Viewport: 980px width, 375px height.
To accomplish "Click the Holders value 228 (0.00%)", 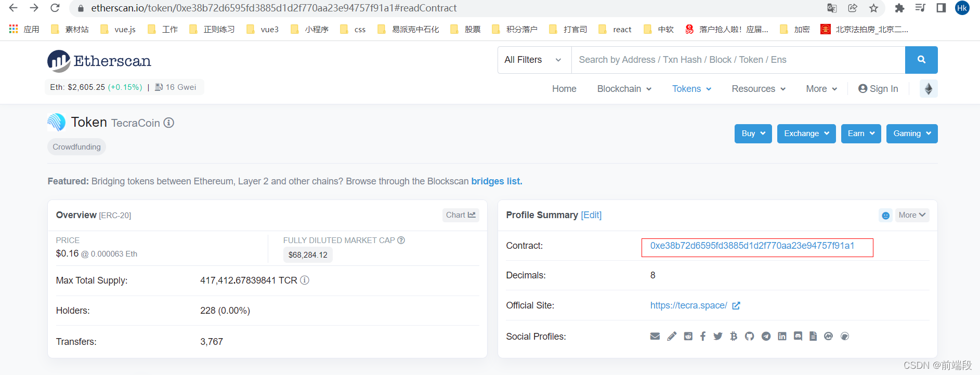I will tap(225, 311).
